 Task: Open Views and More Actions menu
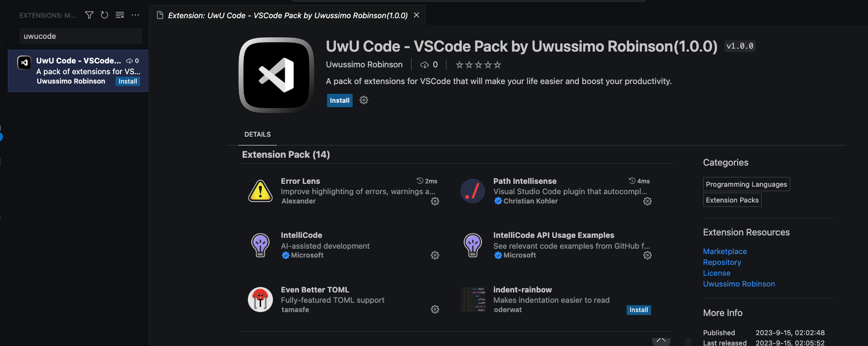[x=135, y=15]
